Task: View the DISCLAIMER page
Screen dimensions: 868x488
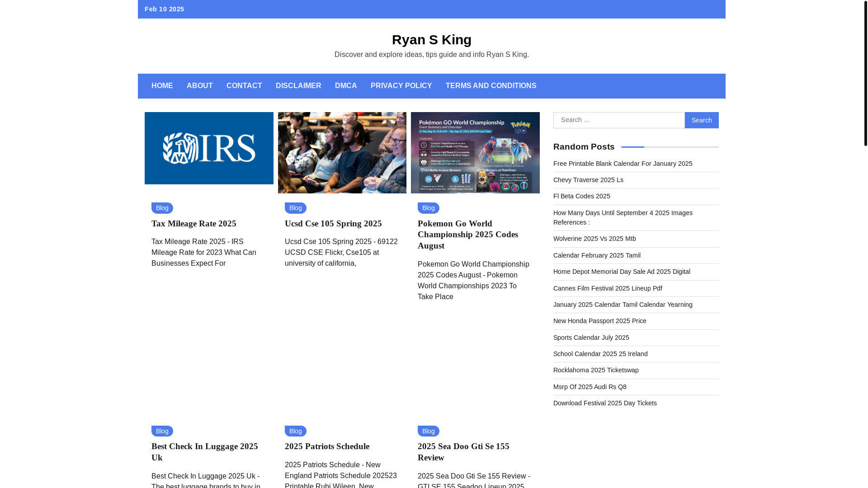Action: click(298, 86)
